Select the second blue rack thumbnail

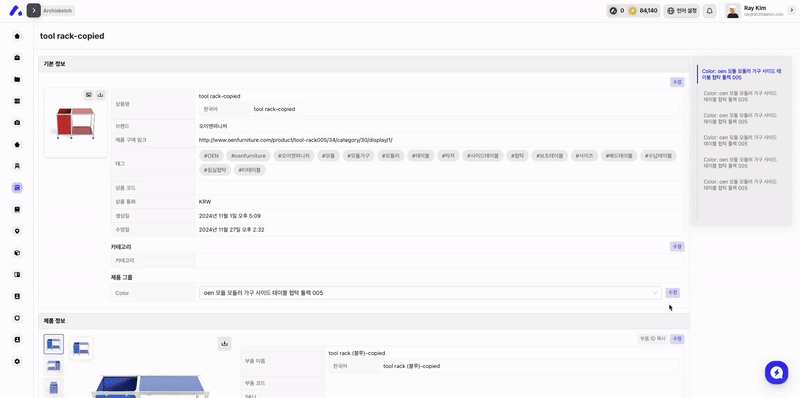tap(54, 366)
